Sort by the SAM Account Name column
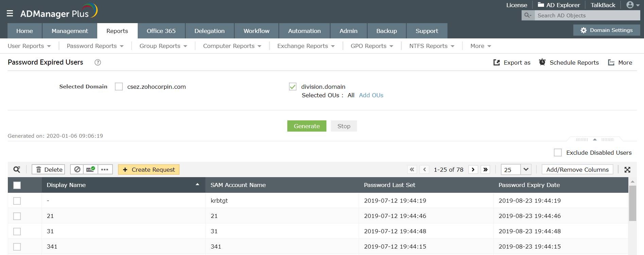 [x=238, y=185]
